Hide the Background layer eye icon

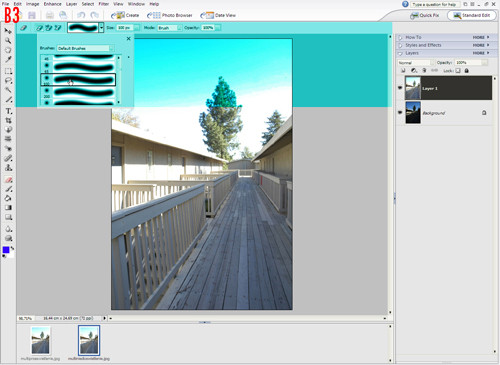tap(400, 113)
